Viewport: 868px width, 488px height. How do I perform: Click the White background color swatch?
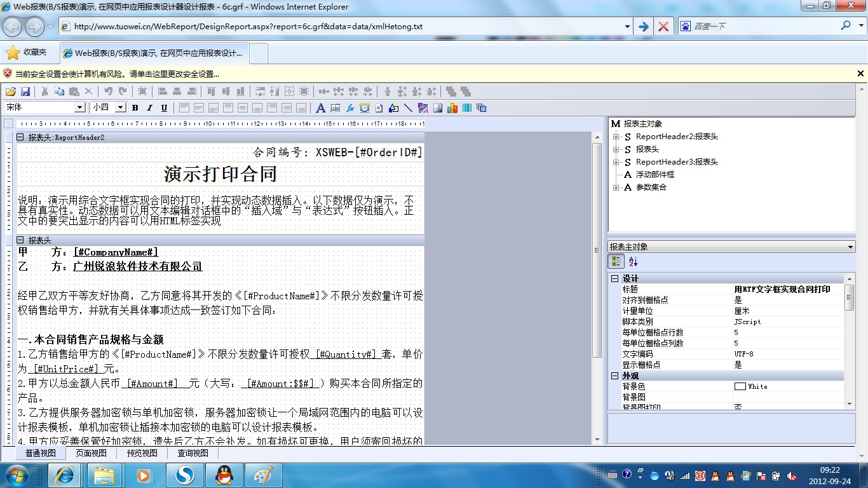tap(740, 386)
